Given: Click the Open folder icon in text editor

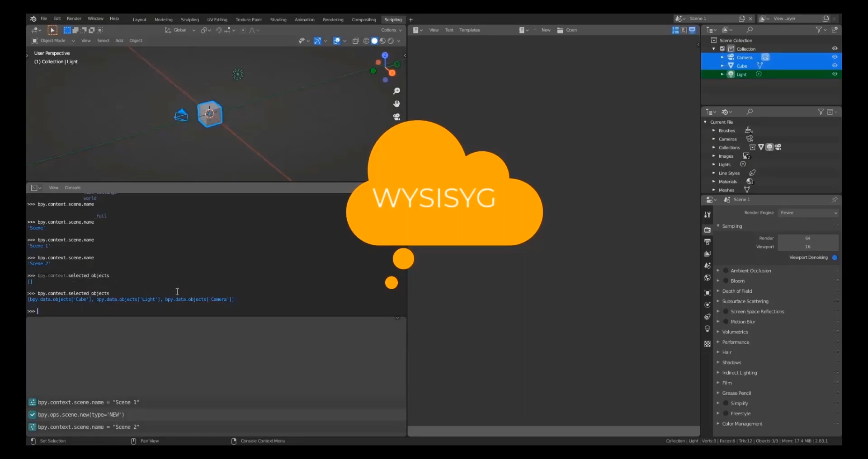Looking at the screenshot, I should (561, 30).
